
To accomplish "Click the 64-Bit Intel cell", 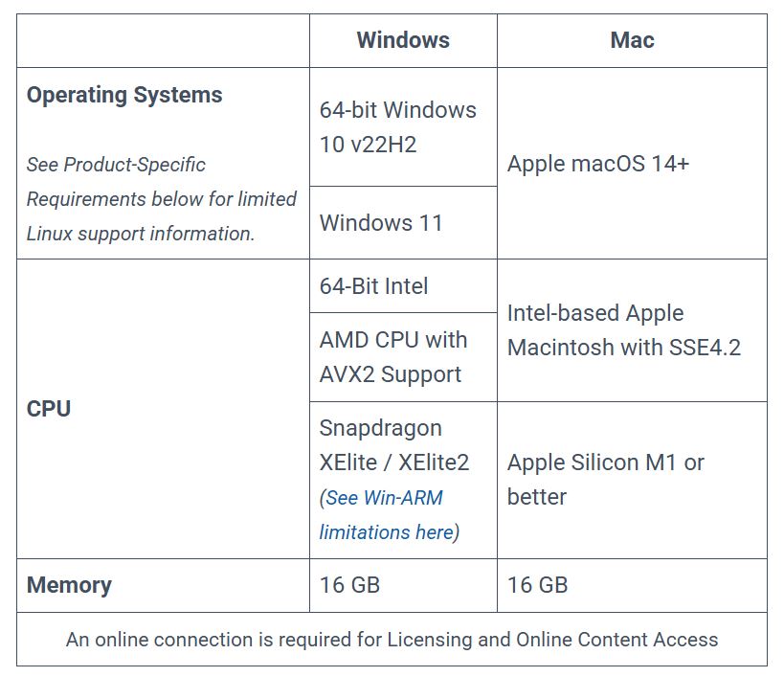I will tap(403, 286).
